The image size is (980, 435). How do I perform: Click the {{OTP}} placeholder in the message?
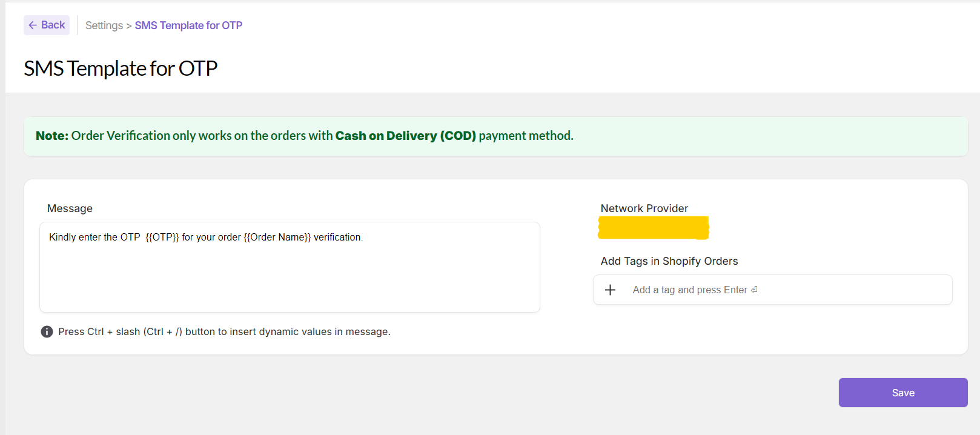tap(162, 237)
